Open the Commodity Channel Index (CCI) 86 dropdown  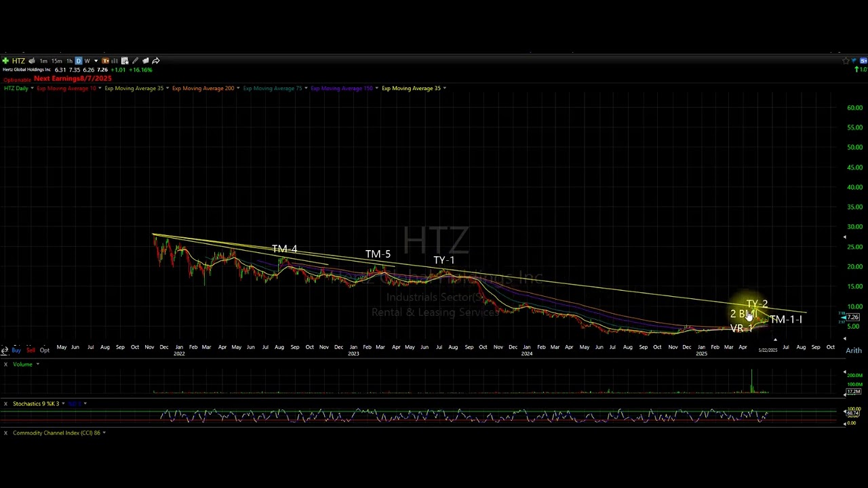click(104, 433)
